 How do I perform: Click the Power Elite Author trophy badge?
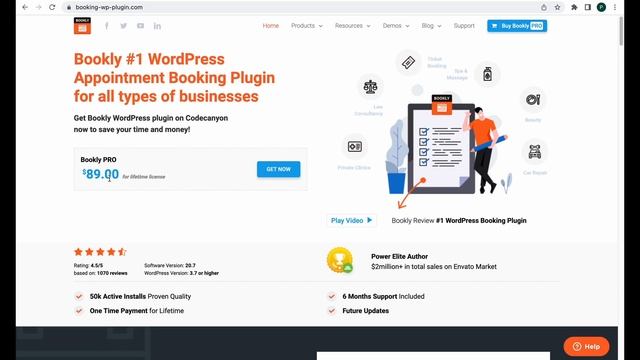click(x=340, y=260)
